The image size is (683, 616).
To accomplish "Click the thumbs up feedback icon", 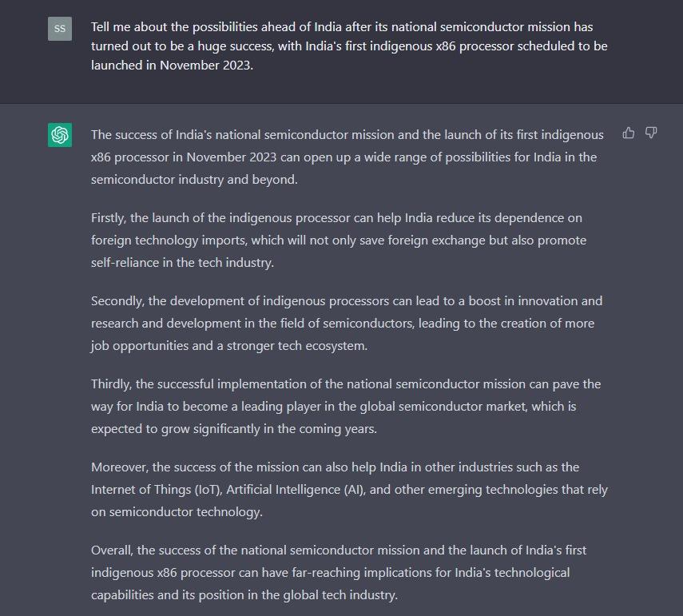I will 628,133.
